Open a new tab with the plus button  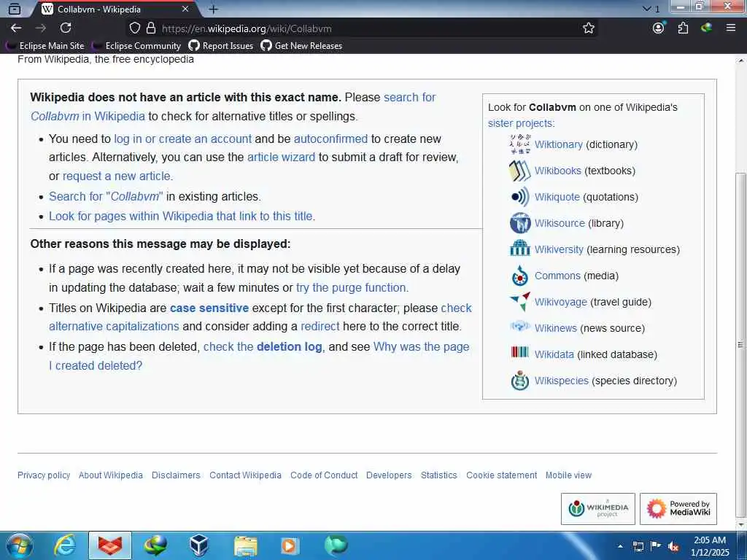(214, 9)
